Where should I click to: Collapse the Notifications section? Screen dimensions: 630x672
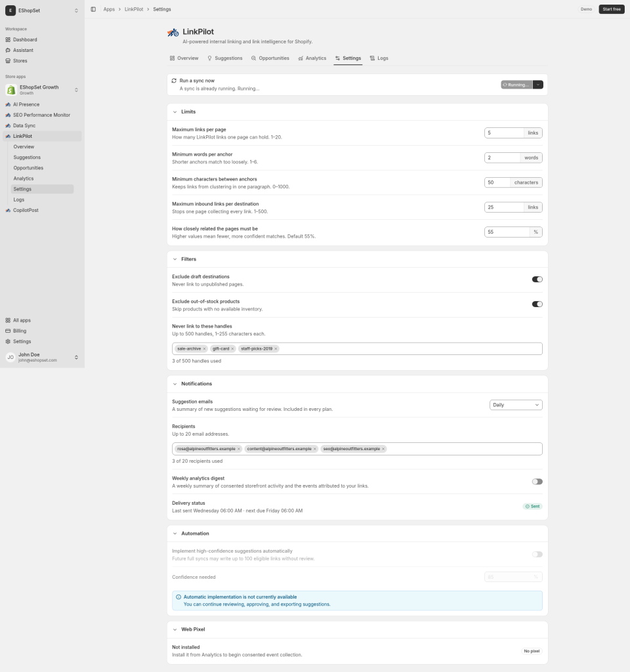(x=175, y=384)
